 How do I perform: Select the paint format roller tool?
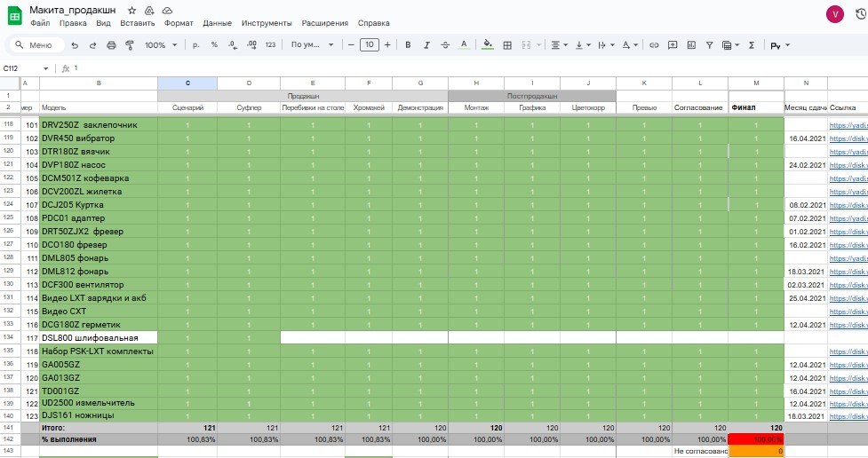(129, 44)
